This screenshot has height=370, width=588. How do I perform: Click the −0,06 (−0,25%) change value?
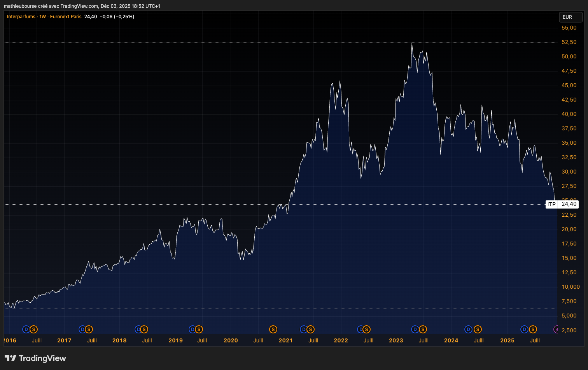click(x=117, y=17)
